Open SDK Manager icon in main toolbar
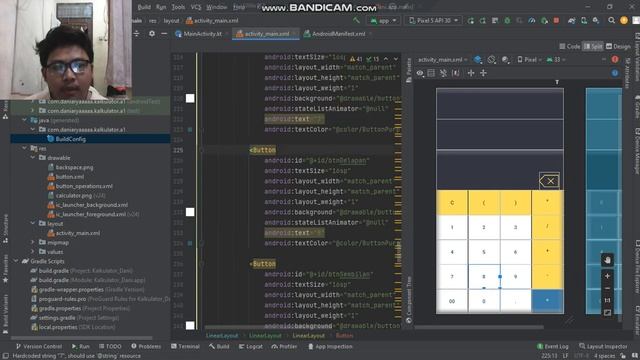 point(596,20)
